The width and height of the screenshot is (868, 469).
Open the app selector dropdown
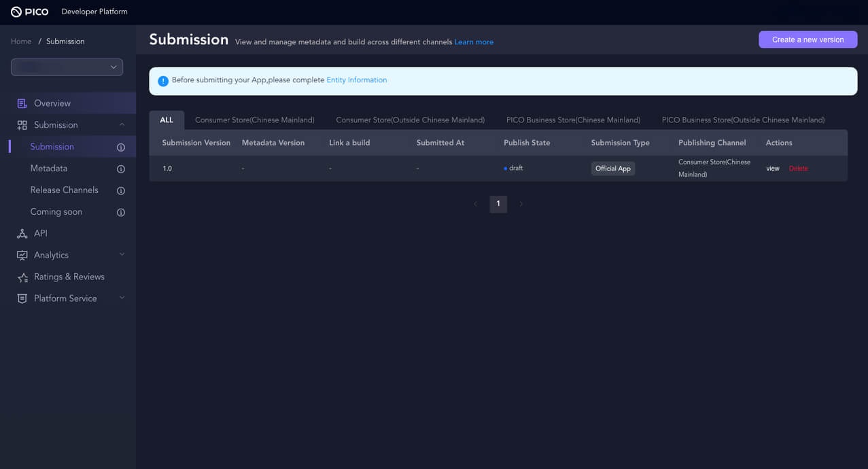tap(67, 67)
